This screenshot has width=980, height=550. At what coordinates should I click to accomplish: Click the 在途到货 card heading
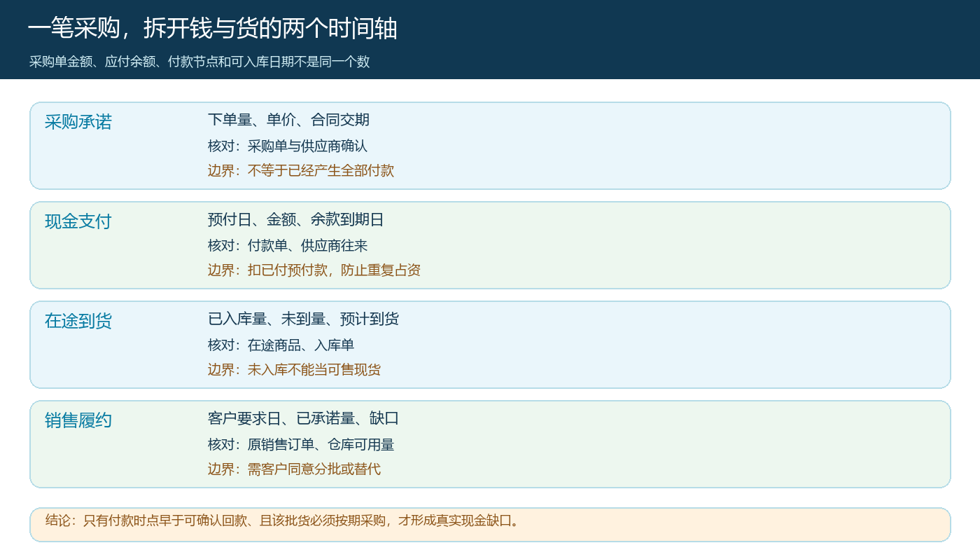tap(78, 321)
